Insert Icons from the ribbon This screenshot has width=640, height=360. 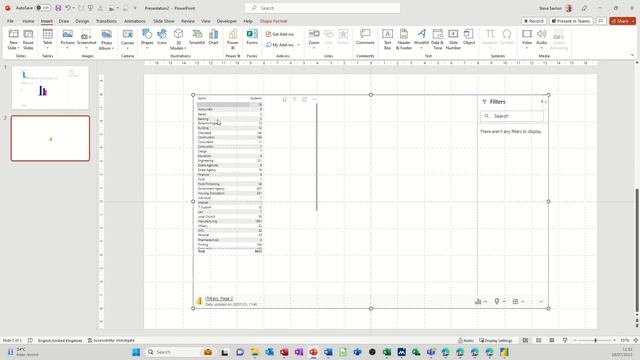click(x=162, y=37)
